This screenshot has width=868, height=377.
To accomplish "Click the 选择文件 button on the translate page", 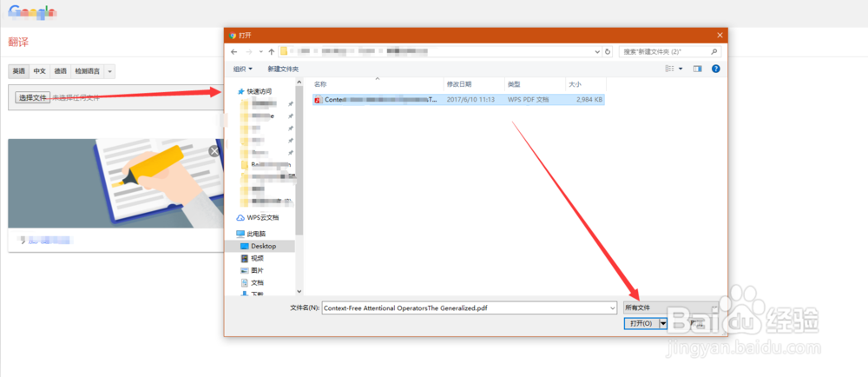I will point(33,97).
